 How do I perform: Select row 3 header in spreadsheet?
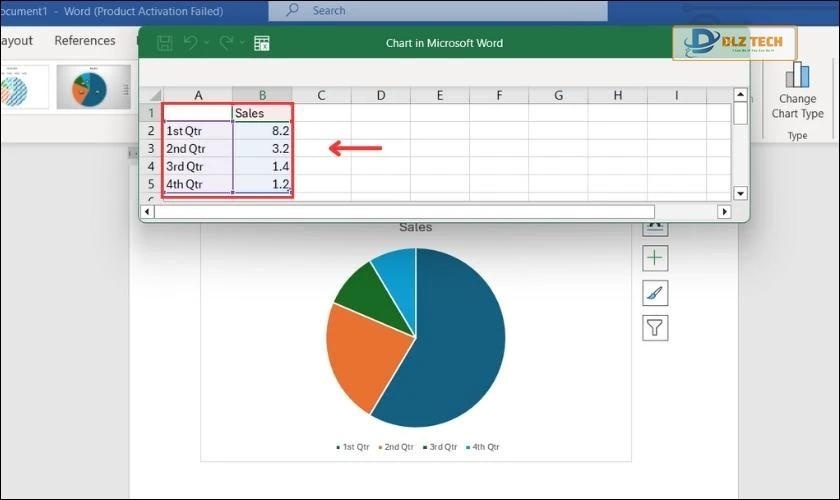pos(151,149)
